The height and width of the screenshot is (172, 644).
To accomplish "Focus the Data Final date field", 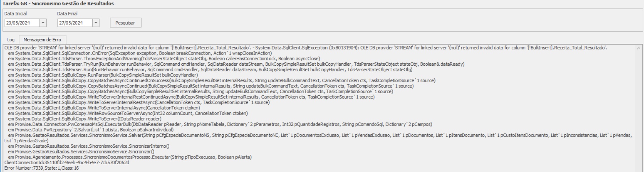I will tap(75, 23).
